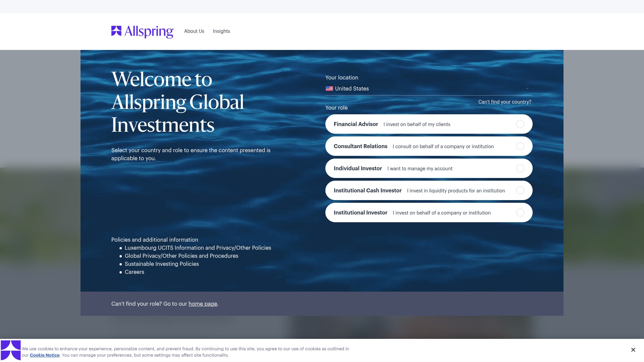Image resolution: width=644 pixels, height=362 pixels.
Task: Click "I invest in liquidity products" description
Action: (456, 191)
